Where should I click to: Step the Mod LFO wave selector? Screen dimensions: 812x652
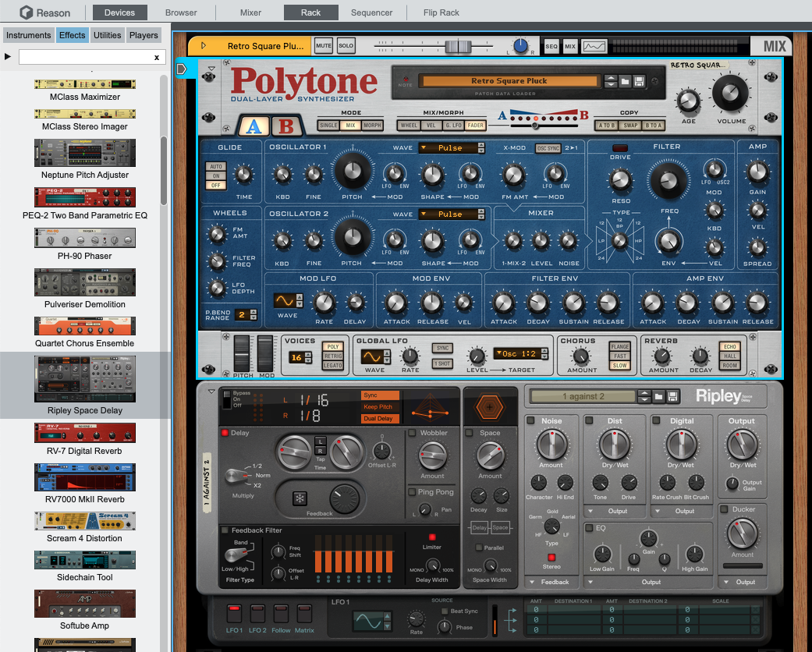300,301
